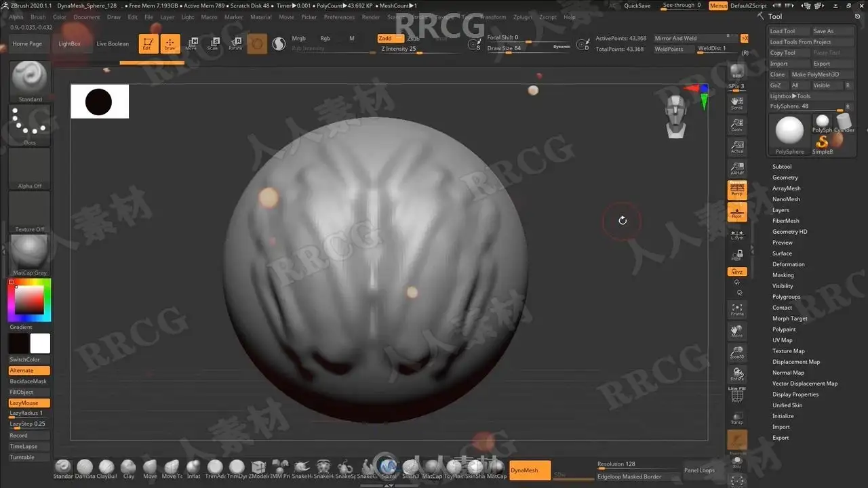Select the Move transform mode
This screenshot has height=488, width=868.
(192, 44)
